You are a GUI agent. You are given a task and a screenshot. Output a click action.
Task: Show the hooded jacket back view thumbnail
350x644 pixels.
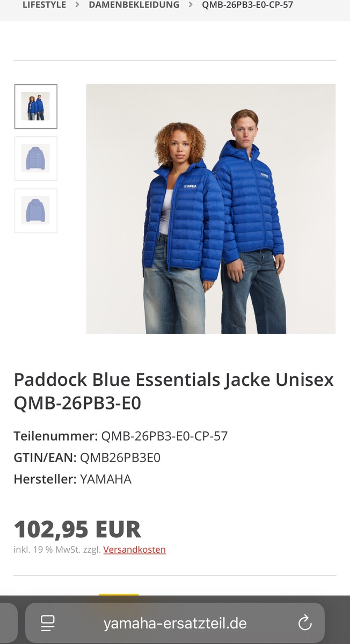(x=36, y=210)
